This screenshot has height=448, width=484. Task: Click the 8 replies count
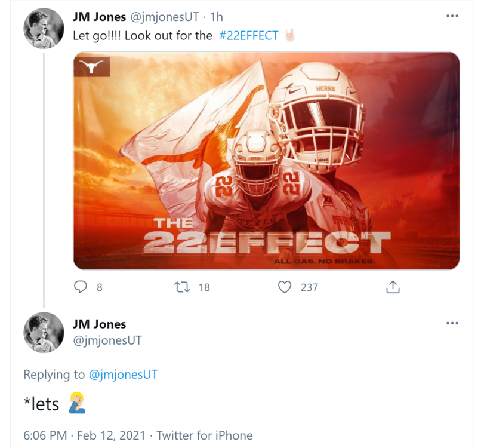point(99,287)
